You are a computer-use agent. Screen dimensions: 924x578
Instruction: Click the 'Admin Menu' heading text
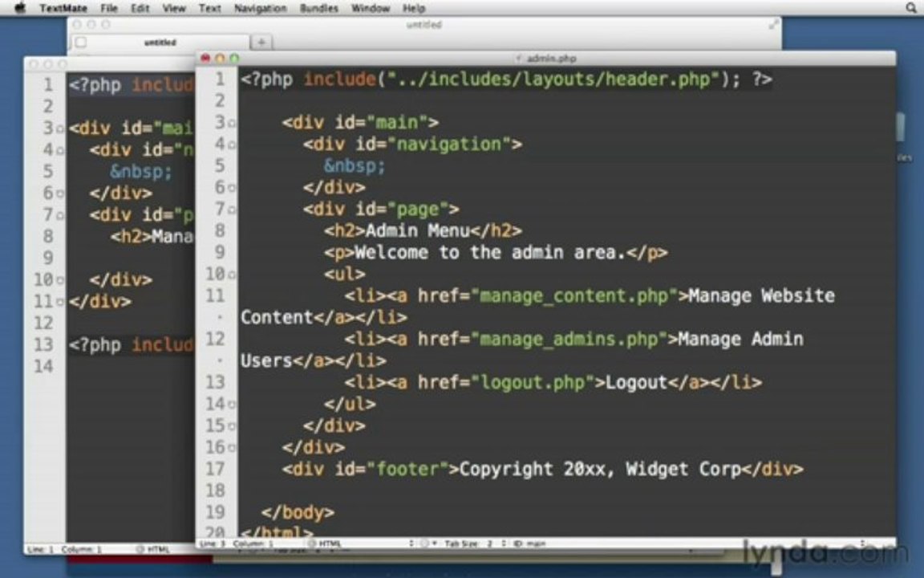point(417,231)
